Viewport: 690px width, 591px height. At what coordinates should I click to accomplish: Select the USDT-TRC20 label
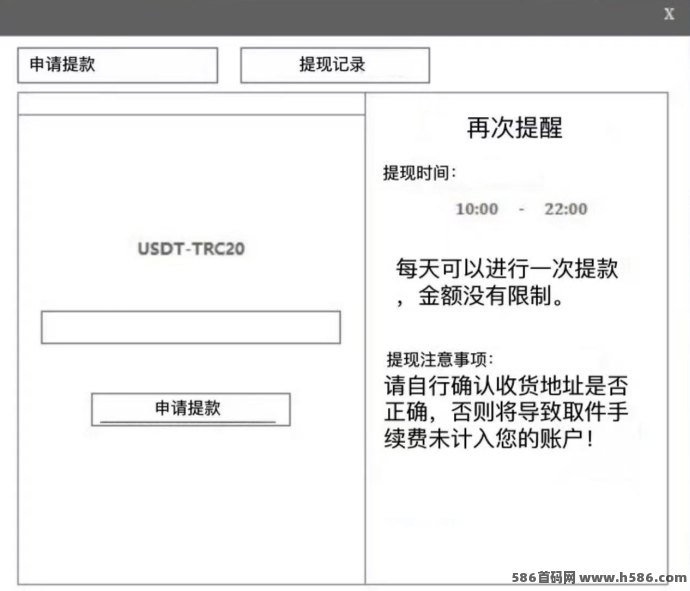click(191, 249)
